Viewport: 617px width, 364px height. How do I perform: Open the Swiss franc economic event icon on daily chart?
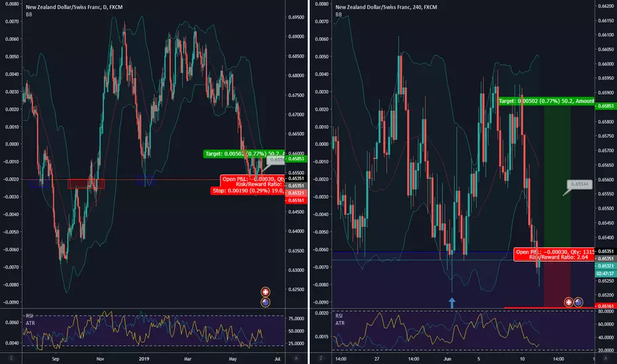pyautogui.click(x=265, y=292)
